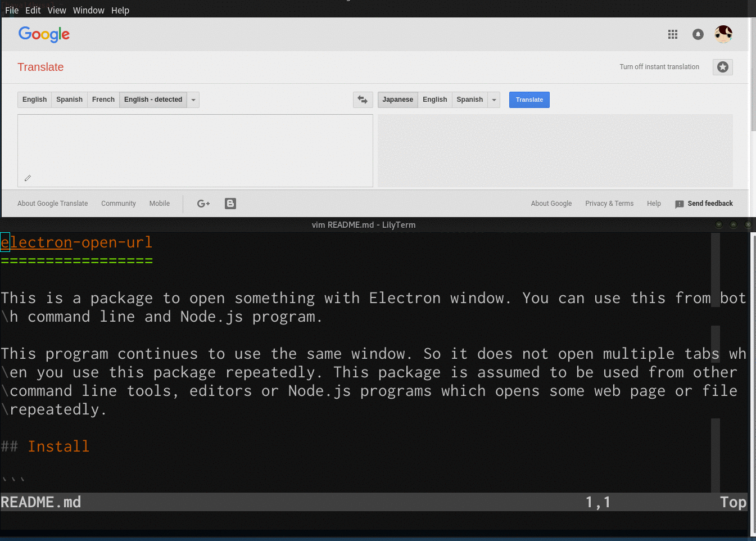This screenshot has width=756, height=541.
Task: Select English as source language
Action: [35, 100]
